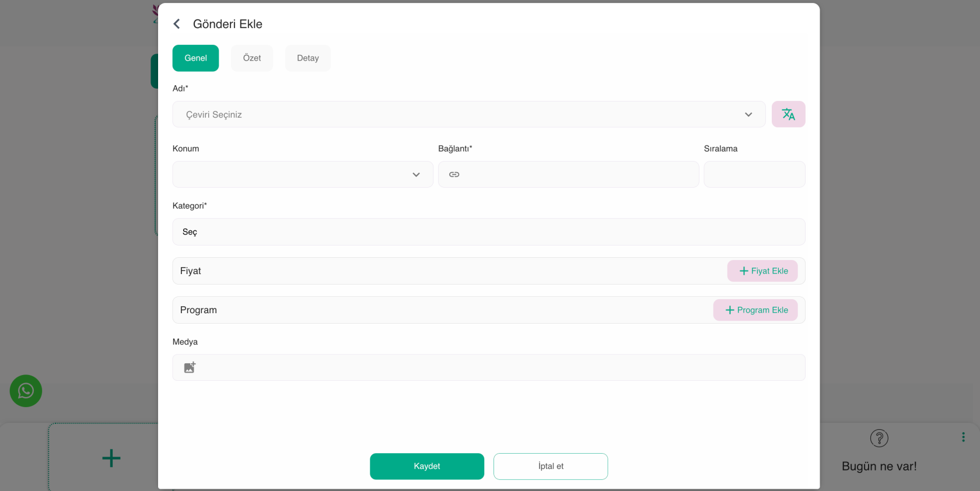Open the three-dot vertical menu
980x491 pixels.
click(x=963, y=437)
